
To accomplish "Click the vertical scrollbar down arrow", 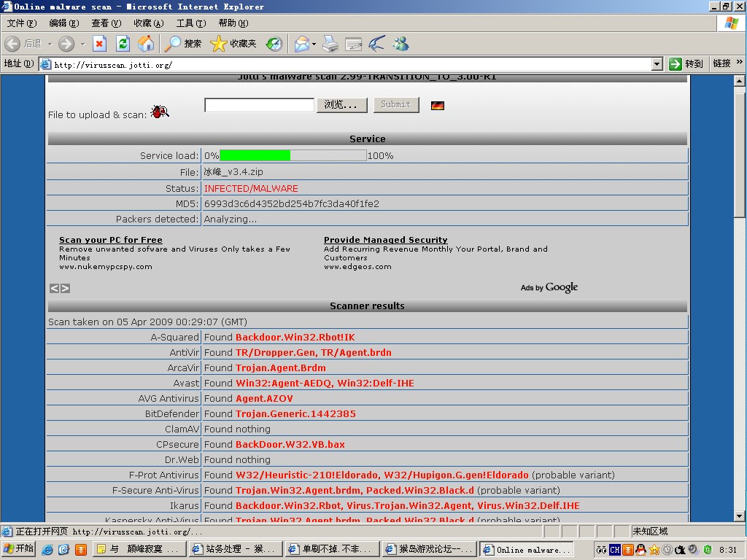I will pos(740,516).
